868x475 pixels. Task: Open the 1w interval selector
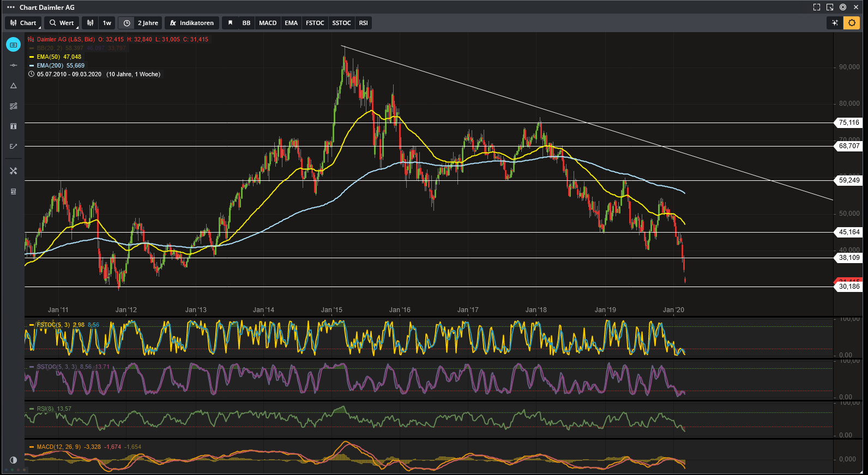click(107, 23)
